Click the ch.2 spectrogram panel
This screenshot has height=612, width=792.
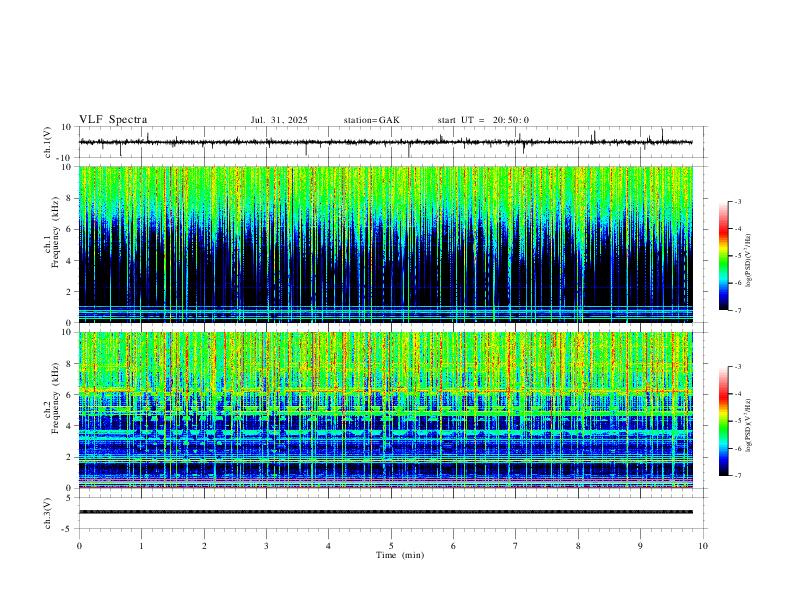coord(386,410)
